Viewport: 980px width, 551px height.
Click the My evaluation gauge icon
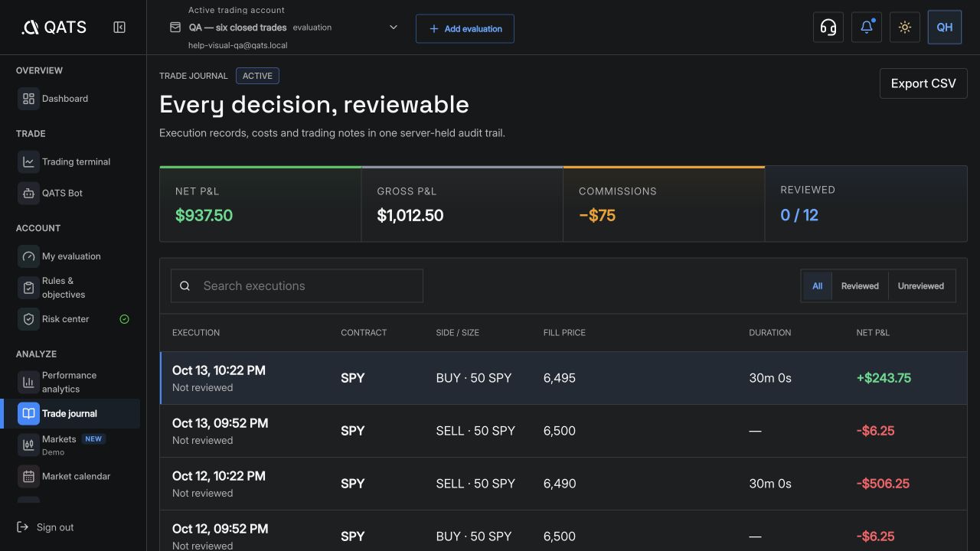(28, 256)
